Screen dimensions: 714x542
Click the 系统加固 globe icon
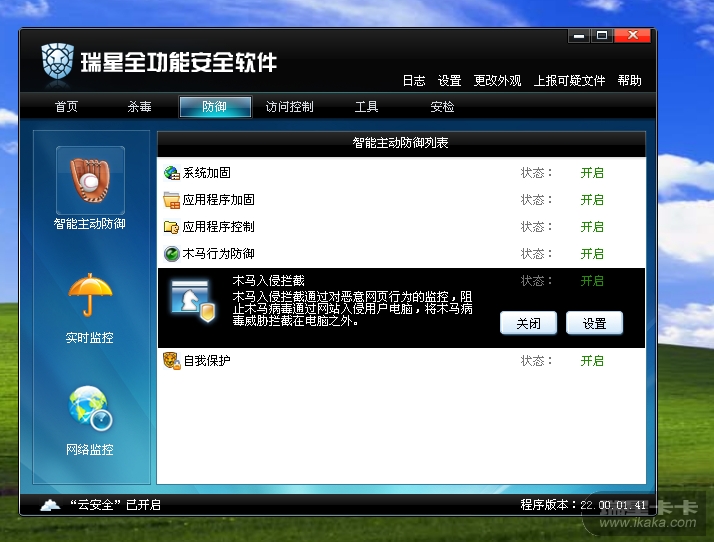pos(172,173)
